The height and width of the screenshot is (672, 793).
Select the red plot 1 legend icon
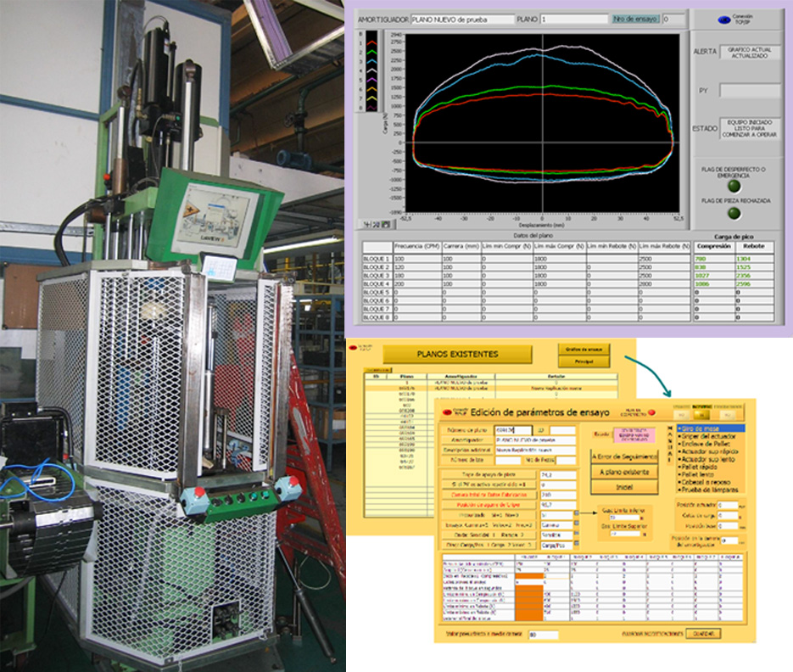(371, 43)
